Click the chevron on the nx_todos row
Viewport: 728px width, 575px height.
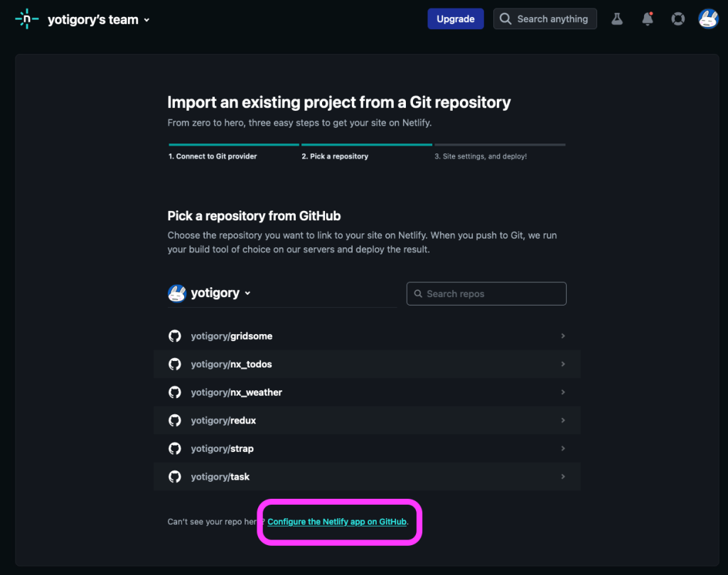click(563, 364)
